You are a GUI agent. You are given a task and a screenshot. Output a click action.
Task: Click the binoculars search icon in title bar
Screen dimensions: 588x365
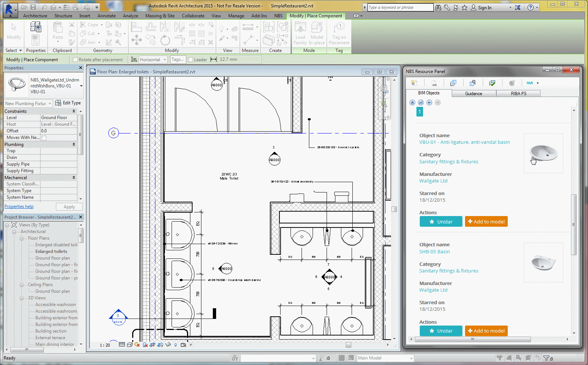(x=438, y=7)
